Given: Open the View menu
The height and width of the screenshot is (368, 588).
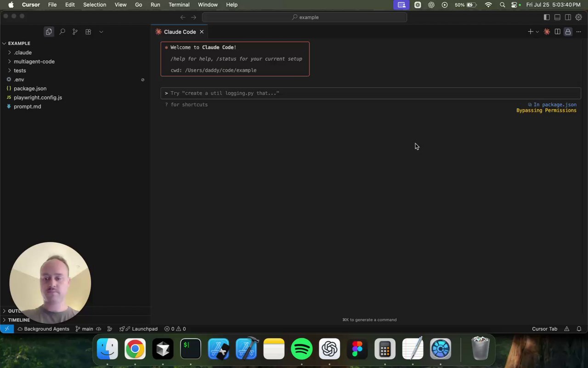Looking at the screenshot, I should click(x=120, y=5).
